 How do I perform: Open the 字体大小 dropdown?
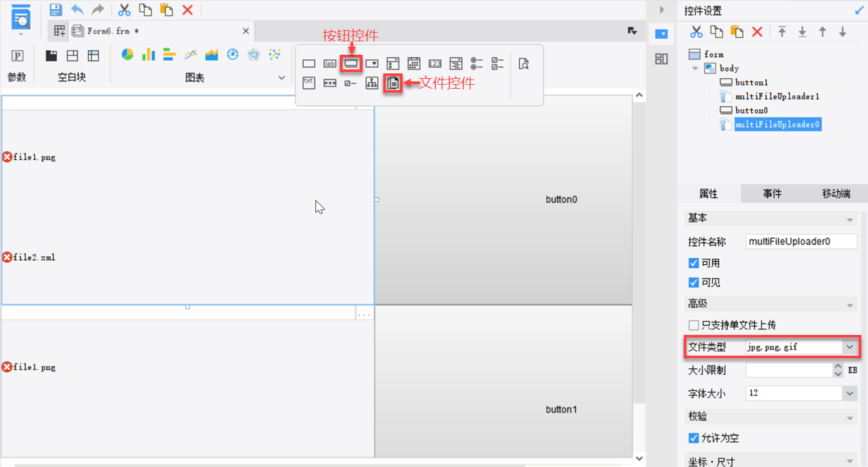pyautogui.click(x=849, y=393)
